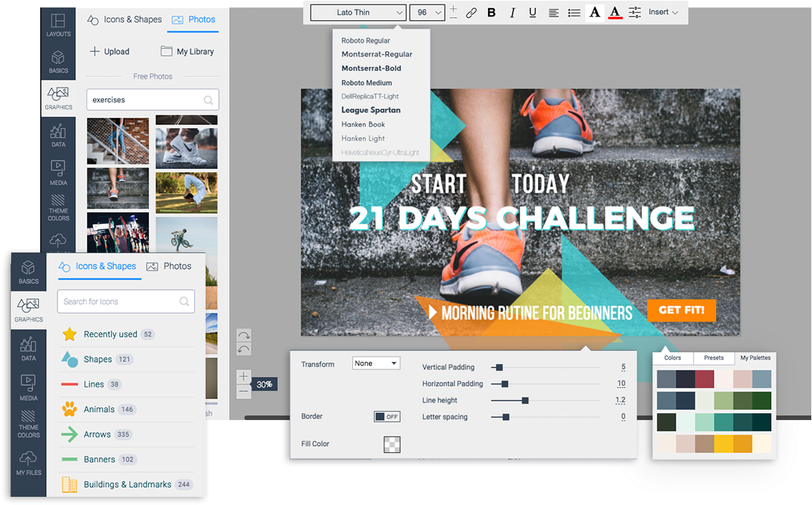Screen dimensions: 812x505
Task: Toggle the Border OFF switch
Action: pyautogui.click(x=387, y=416)
